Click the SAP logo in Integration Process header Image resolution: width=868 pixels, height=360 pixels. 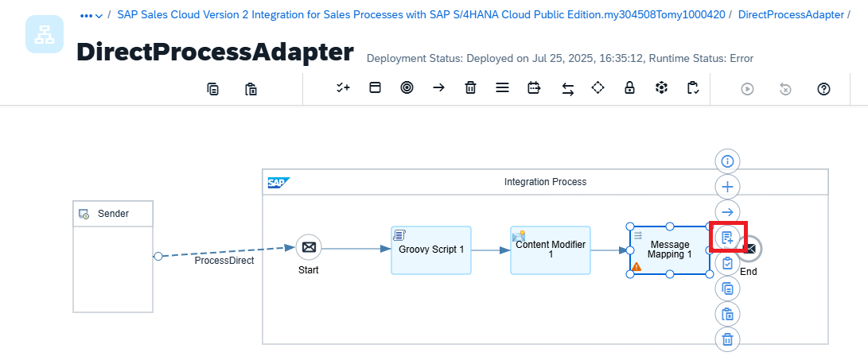click(278, 183)
